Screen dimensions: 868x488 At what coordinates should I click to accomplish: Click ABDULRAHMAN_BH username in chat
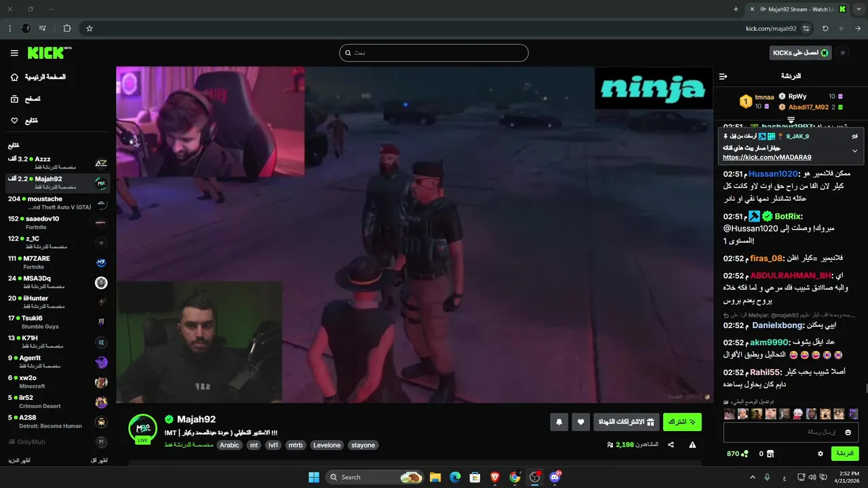[x=791, y=275]
